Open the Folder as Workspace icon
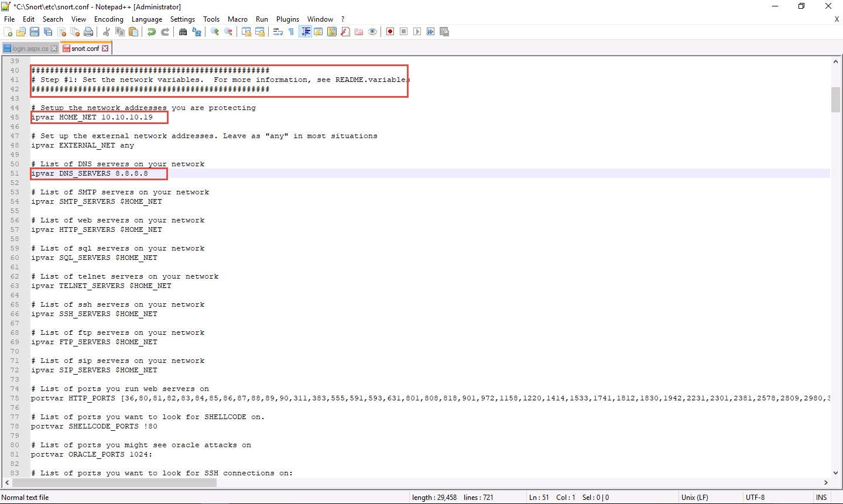The width and height of the screenshot is (843, 504). pyautogui.click(x=359, y=32)
